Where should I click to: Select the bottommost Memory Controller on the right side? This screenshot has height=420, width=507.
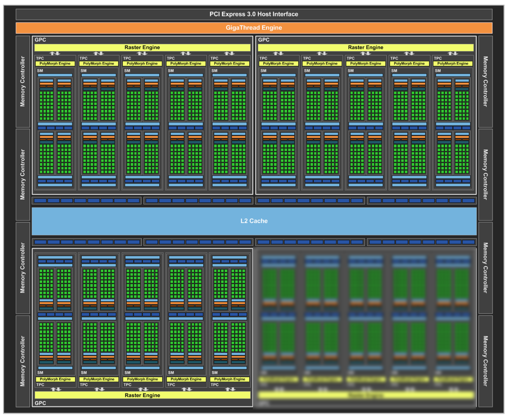[485, 361]
